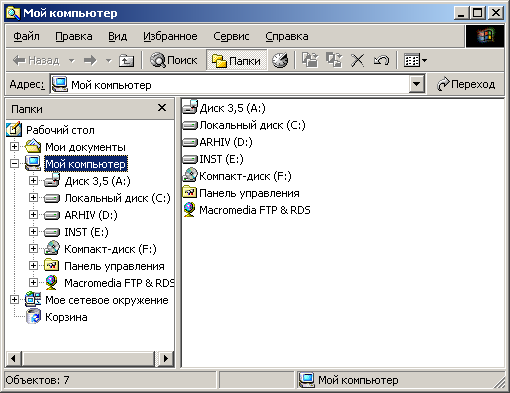Open the Справка menu
This screenshot has height=393, width=510.
pos(287,36)
